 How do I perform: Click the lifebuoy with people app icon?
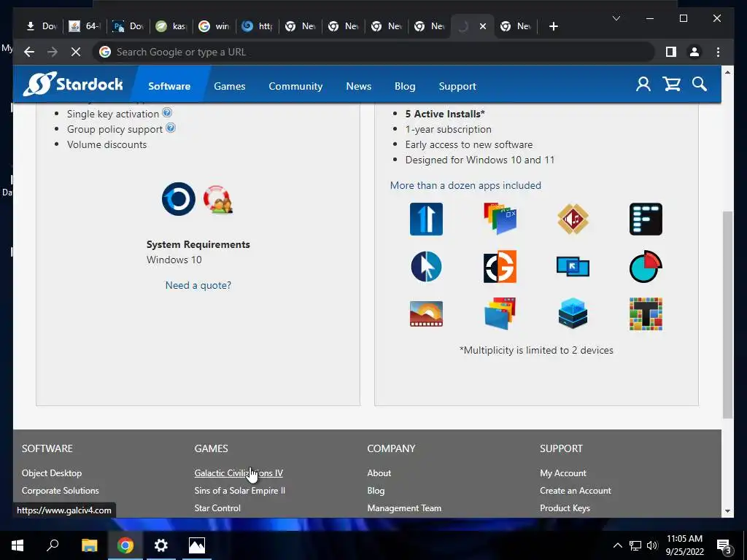(218, 200)
